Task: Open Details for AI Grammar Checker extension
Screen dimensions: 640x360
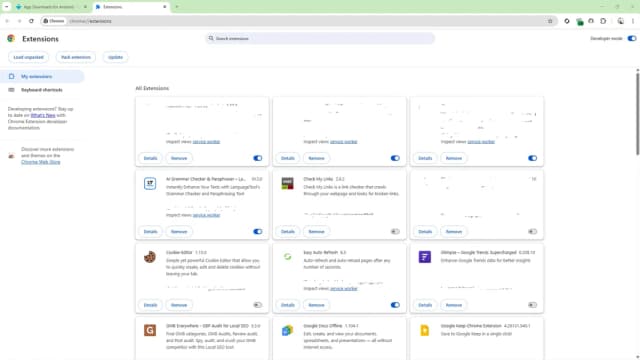Action: coord(150,231)
